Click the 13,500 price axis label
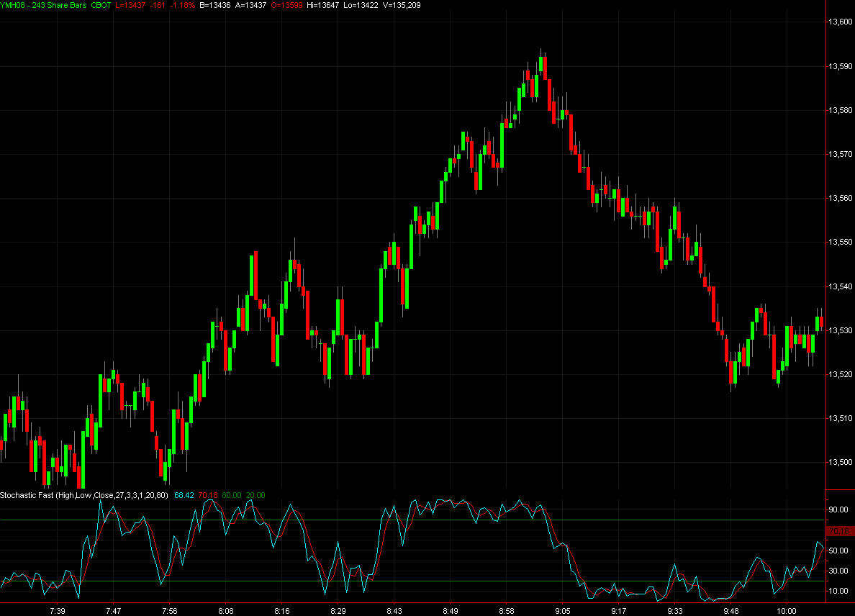This screenshot has height=616, width=855. click(x=841, y=462)
